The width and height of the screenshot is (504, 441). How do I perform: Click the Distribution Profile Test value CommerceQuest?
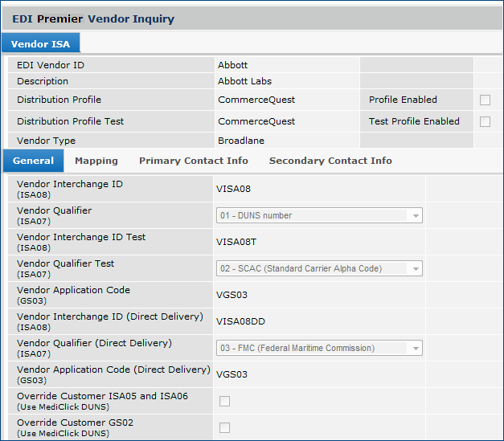256,122
